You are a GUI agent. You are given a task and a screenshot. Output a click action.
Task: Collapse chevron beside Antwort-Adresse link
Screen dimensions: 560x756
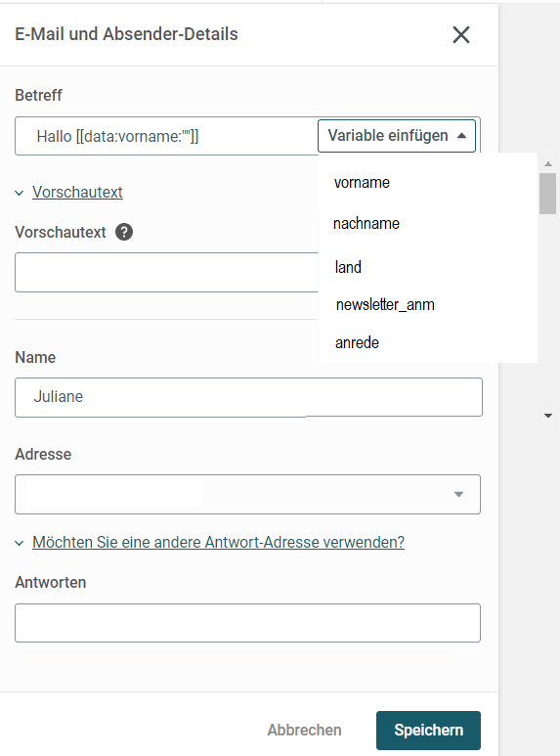click(20, 544)
